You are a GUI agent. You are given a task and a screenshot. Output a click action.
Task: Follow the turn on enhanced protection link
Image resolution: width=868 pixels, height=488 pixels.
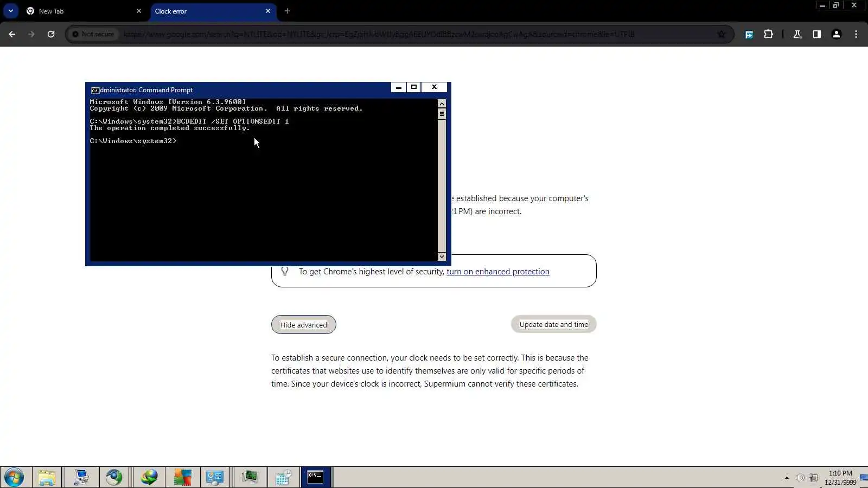498,272
